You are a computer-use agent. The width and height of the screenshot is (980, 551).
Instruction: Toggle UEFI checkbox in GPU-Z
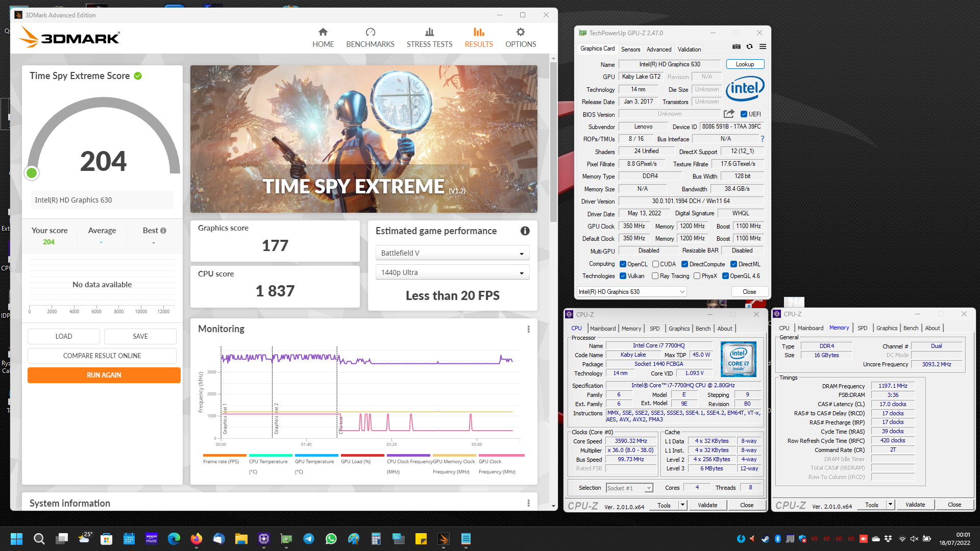[x=744, y=114]
